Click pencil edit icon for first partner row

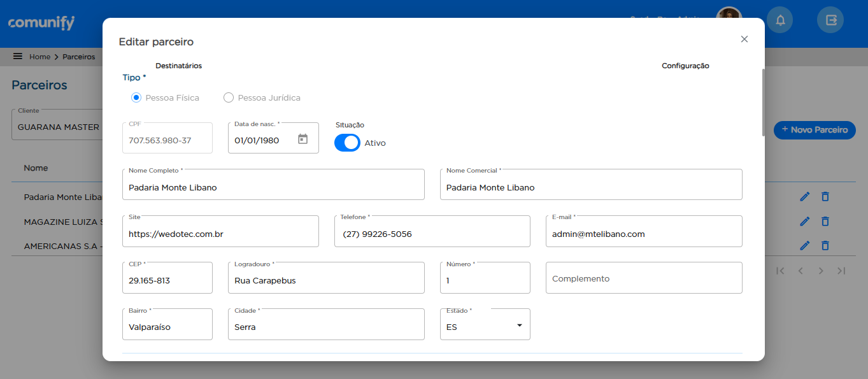804,197
